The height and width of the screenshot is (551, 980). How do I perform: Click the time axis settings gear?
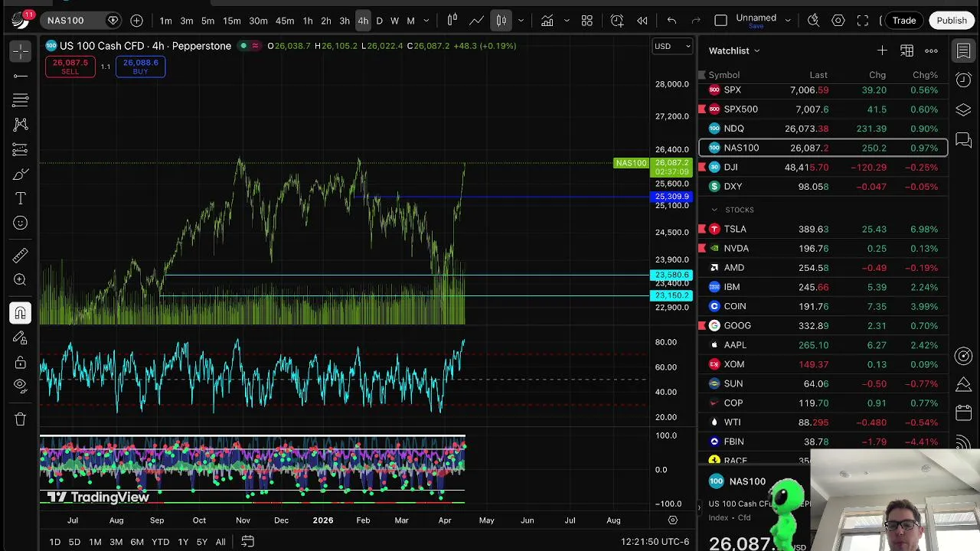tap(672, 520)
